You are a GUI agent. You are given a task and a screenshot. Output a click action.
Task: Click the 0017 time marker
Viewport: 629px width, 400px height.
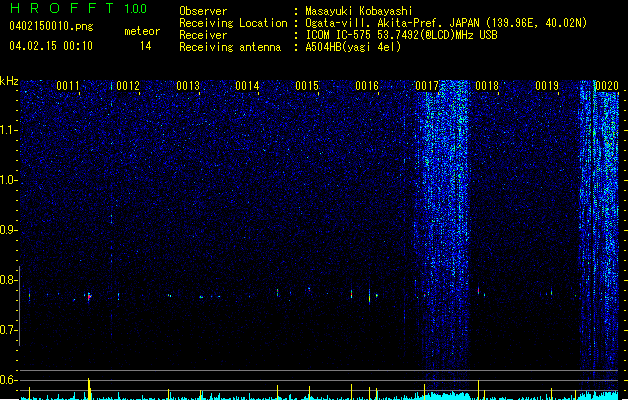pyautogui.click(x=427, y=86)
